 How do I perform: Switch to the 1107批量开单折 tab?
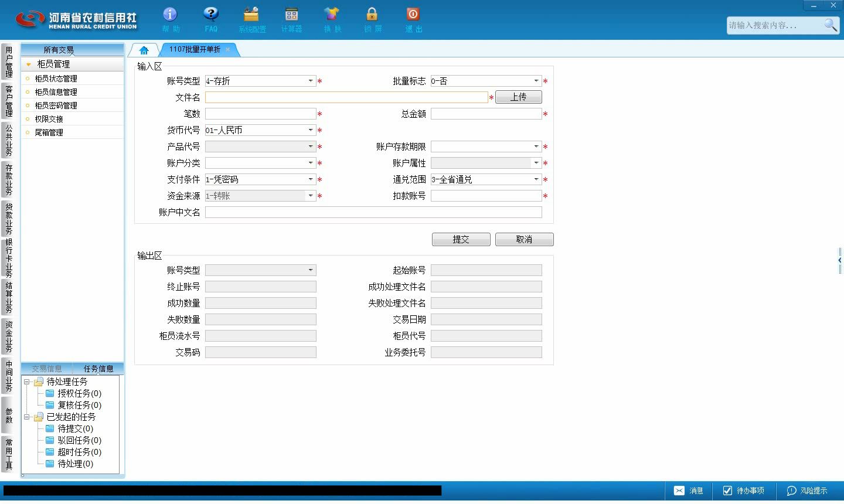(195, 50)
